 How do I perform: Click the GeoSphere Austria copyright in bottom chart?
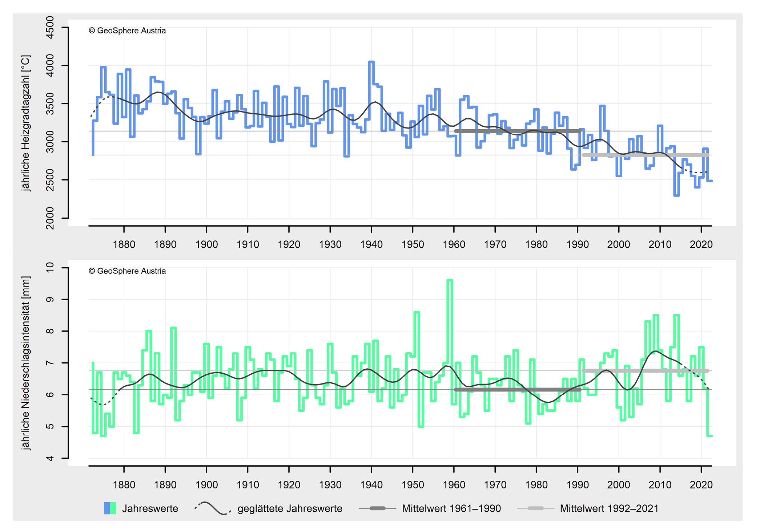pyautogui.click(x=127, y=271)
